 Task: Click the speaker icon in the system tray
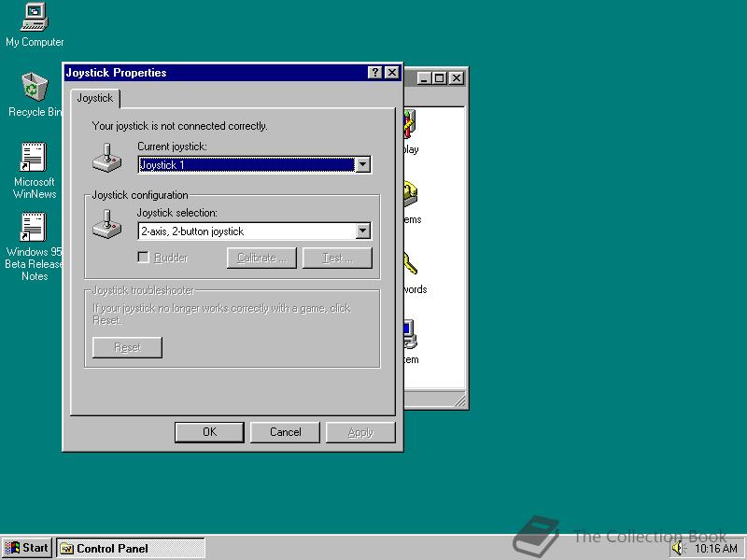pyautogui.click(x=676, y=548)
